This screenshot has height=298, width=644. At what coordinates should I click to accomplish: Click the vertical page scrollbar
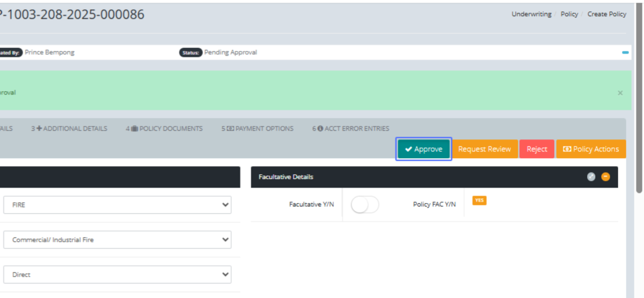(x=639, y=96)
